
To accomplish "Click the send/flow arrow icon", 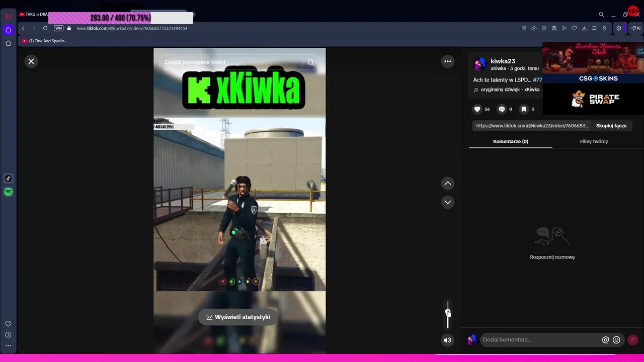I will point(564,28).
